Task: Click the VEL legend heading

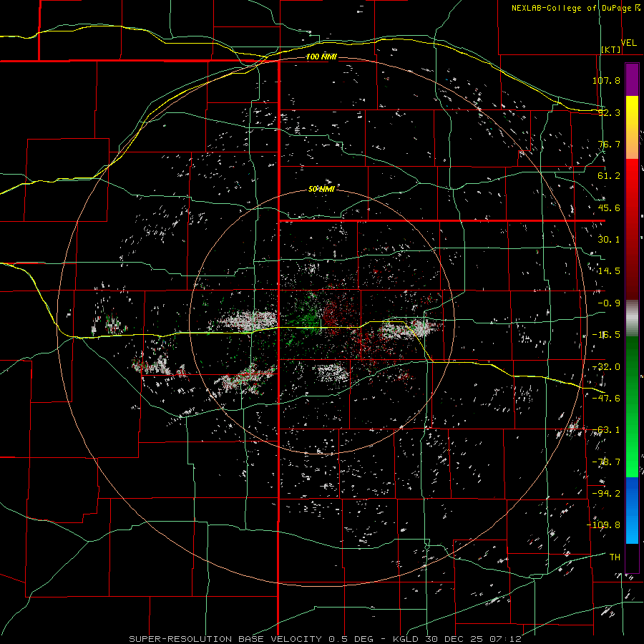Action: tap(629, 43)
